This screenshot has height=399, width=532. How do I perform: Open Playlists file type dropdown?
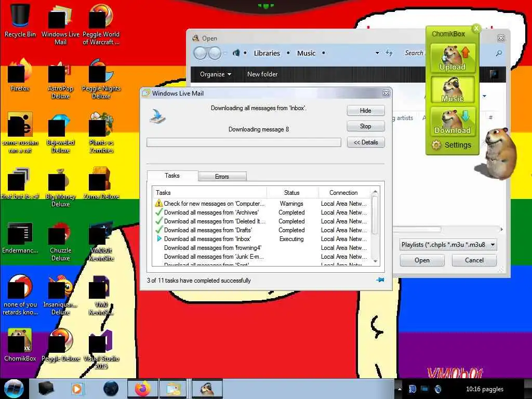448,245
